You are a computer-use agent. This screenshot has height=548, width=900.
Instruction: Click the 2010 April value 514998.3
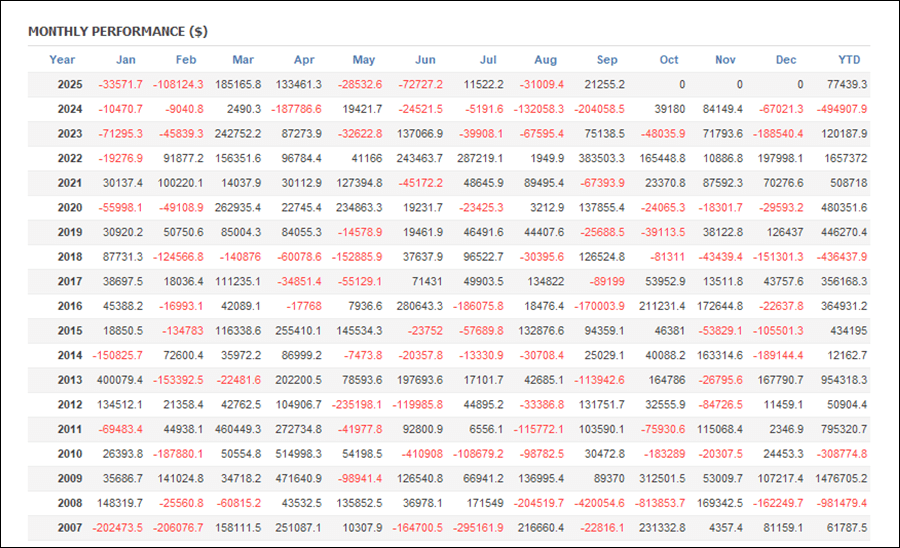[296, 454]
